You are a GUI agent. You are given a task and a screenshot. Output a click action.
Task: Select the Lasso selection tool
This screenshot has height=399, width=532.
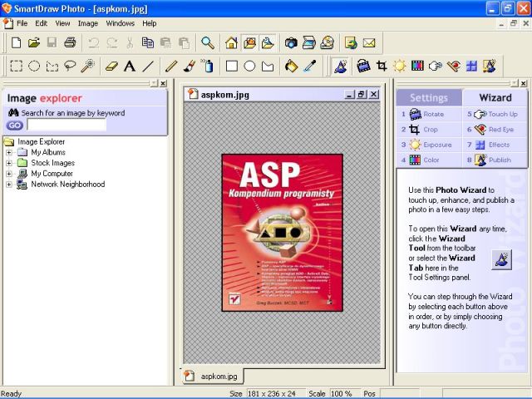click(x=70, y=66)
